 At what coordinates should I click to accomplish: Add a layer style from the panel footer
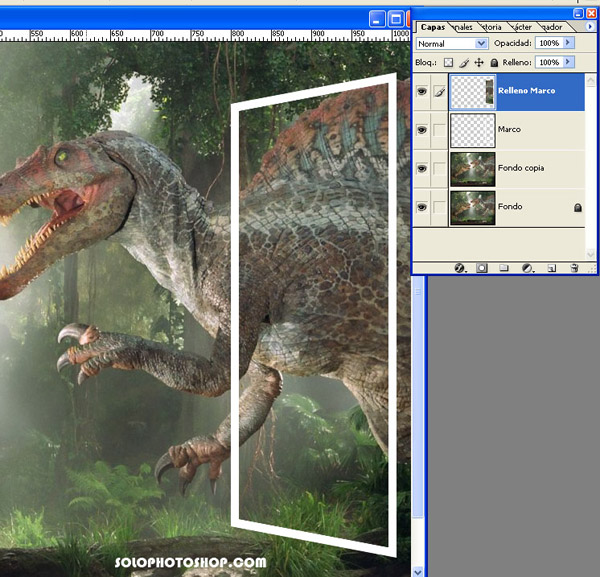pyautogui.click(x=460, y=268)
